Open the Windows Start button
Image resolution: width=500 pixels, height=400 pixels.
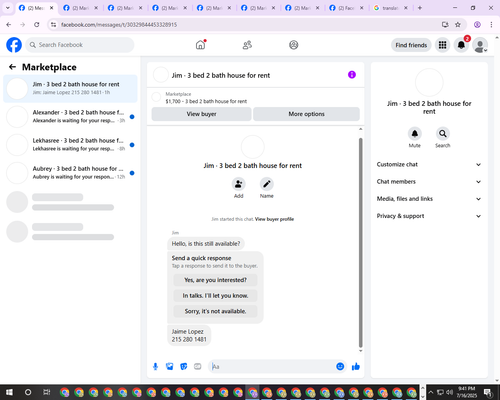click(x=9, y=392)
